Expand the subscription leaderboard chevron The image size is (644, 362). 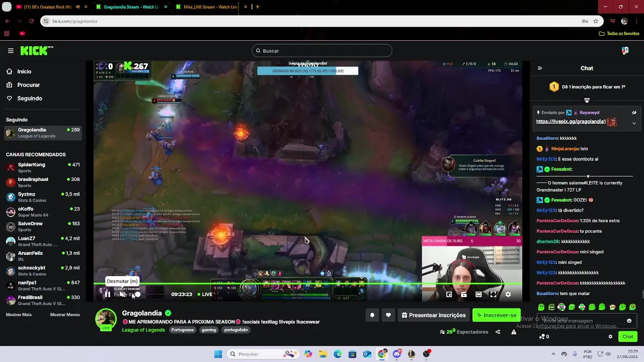point(587,101)
